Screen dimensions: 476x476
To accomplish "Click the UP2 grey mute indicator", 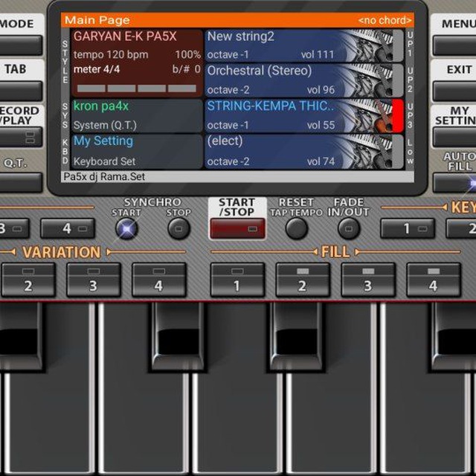I will click(x=398, y=80).
